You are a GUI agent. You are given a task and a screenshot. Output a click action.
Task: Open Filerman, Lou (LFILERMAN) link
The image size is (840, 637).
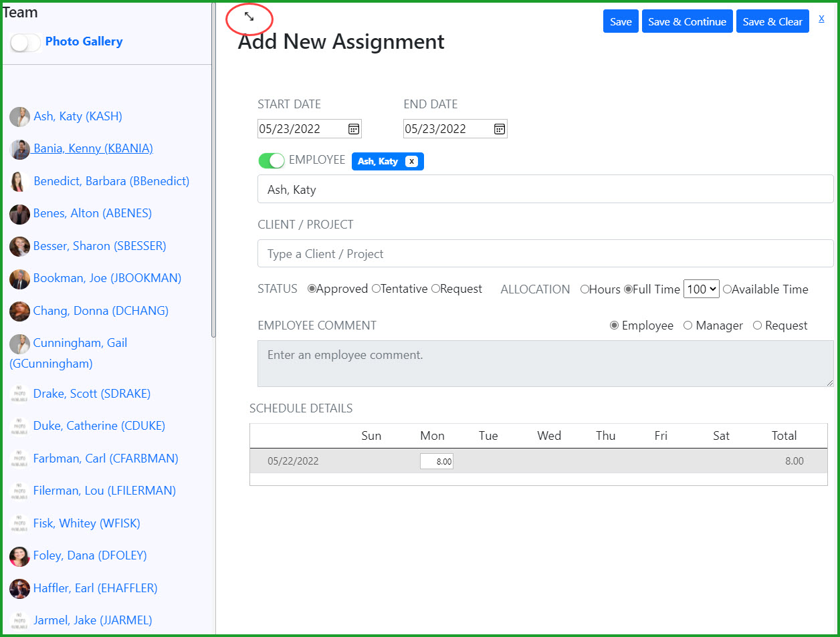(x=105, y=491)
